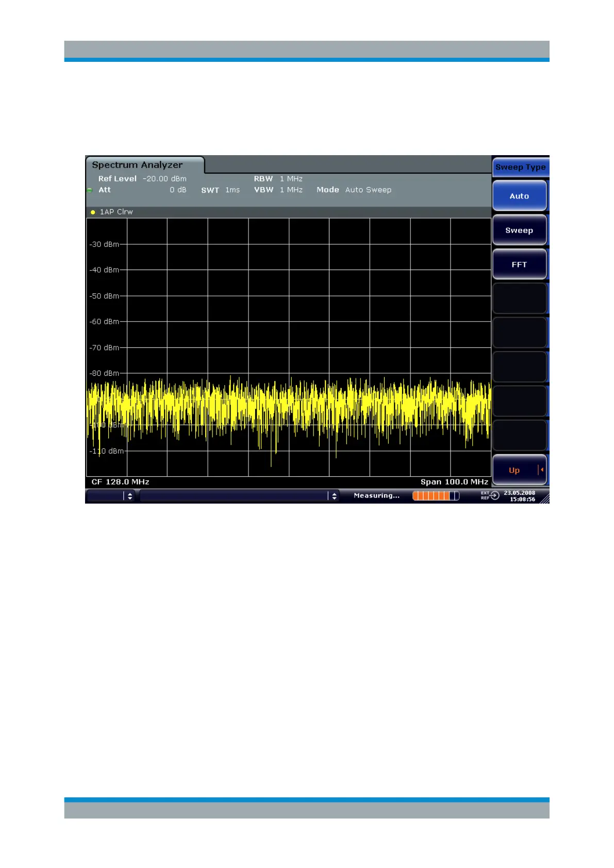Viewport: 614px width, 868px height.
Task: Click the -110 dBm axis label
Action: coord(107,451)
